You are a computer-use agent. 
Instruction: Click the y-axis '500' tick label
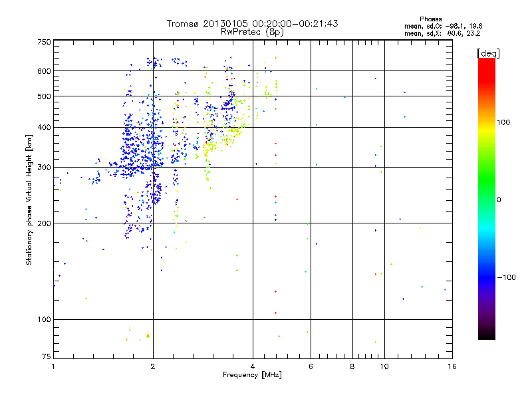(x=44, y=96)
